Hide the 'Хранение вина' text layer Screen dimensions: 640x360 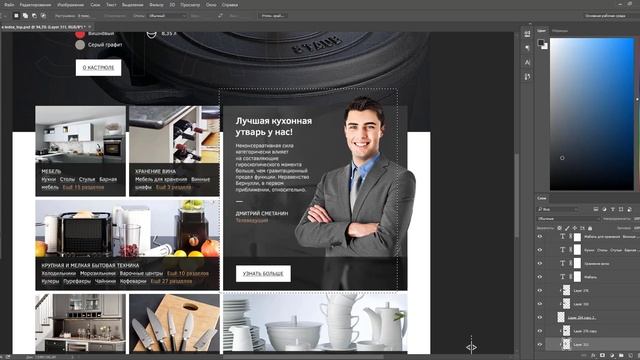tap(540, 263)
